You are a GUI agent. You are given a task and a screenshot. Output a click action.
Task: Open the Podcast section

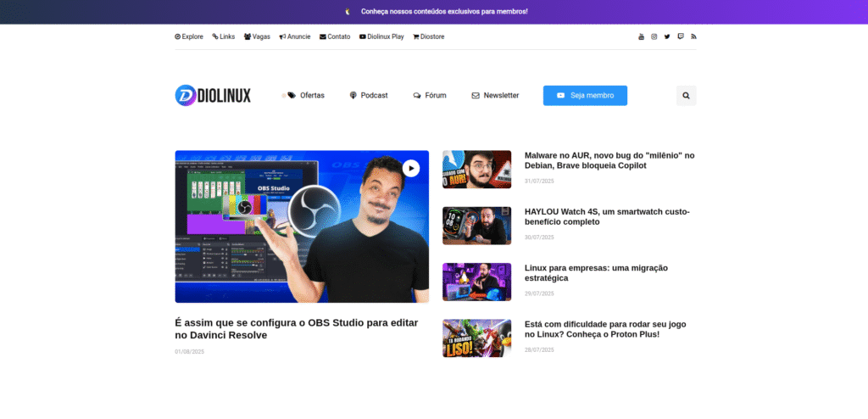click(x=369, y=95)
